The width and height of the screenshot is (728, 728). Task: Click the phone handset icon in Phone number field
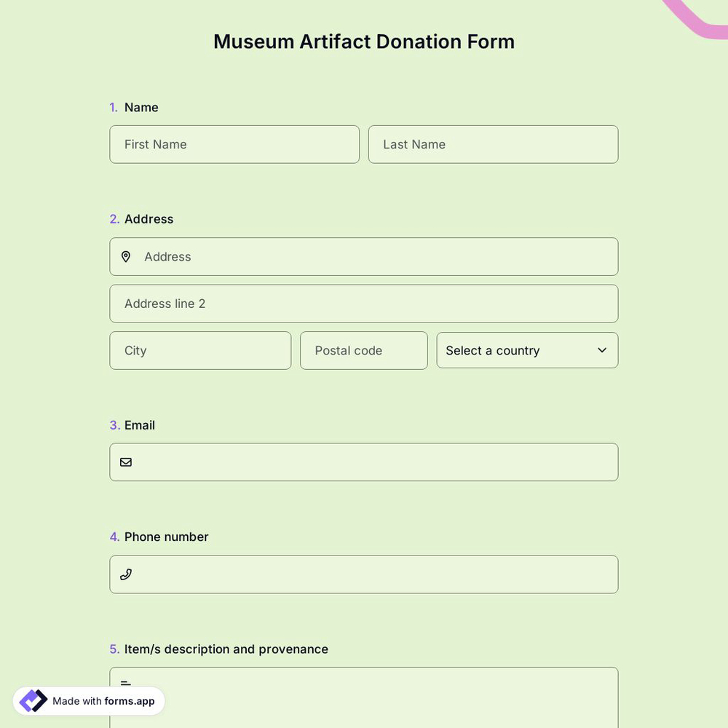pos(125,574)
